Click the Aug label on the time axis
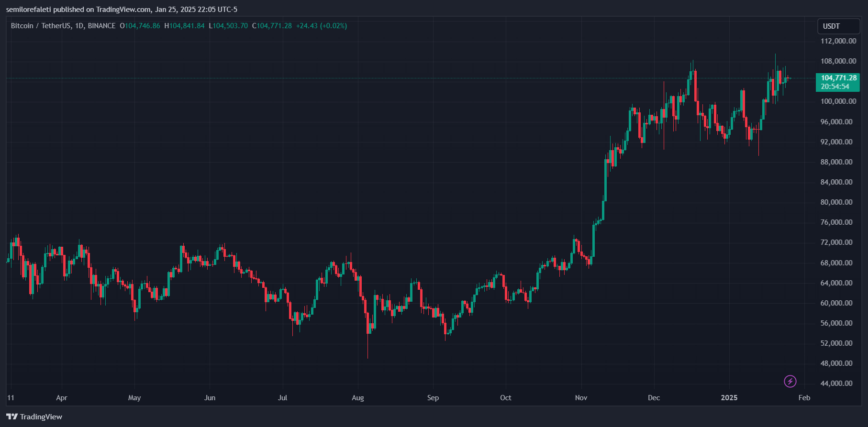This screenshot has height=427, width=868. point(358,398)
